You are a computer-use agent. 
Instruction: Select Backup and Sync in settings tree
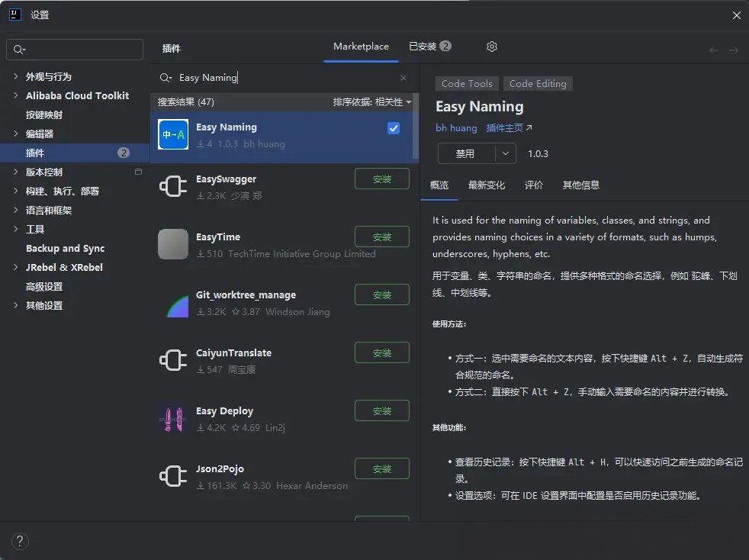[65, 249]
